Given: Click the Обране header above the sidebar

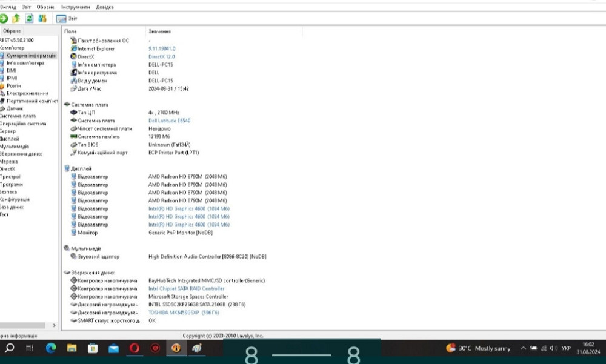Looking at the screenshot, I should 11,30.
